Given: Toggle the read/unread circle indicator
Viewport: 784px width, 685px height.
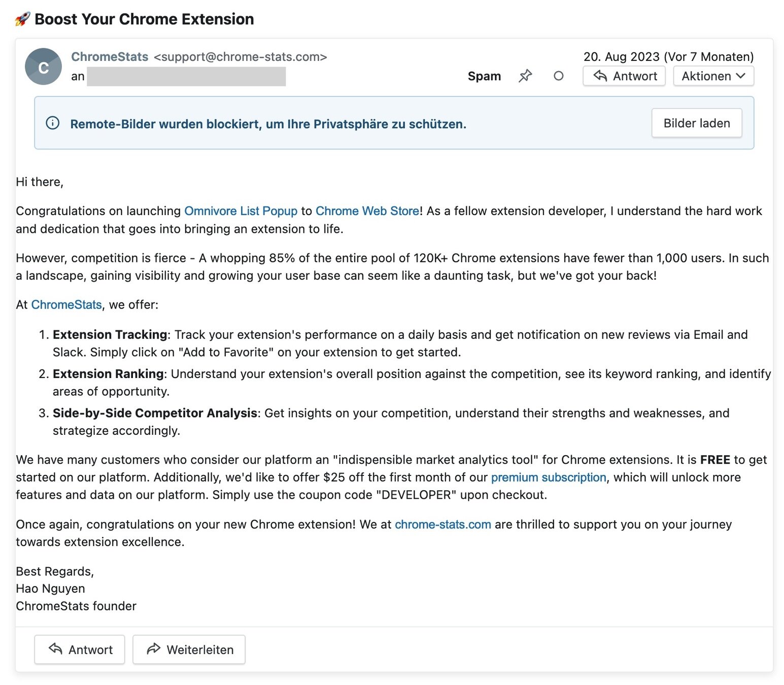Looking at the screenshot, I should [x=558, y=76].
